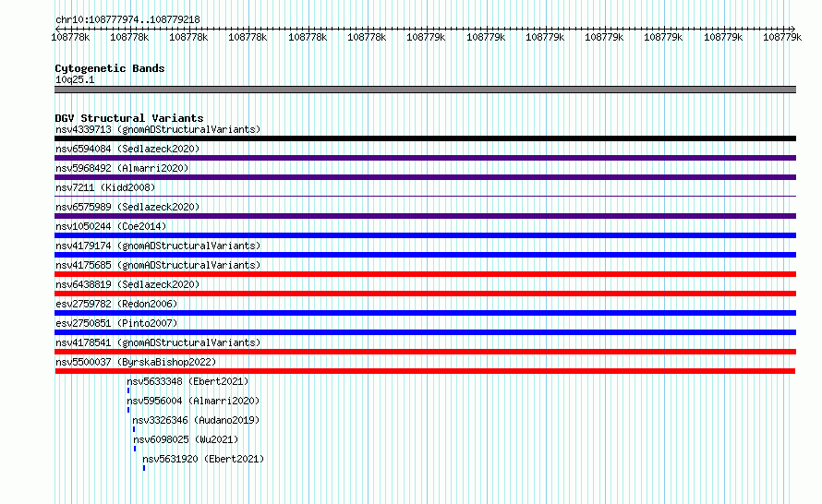The width and height of the screenshot is (822, 504).
Task: Open the nsv4178541 gnomADStructuralVariants label
Action: point(158,342)
